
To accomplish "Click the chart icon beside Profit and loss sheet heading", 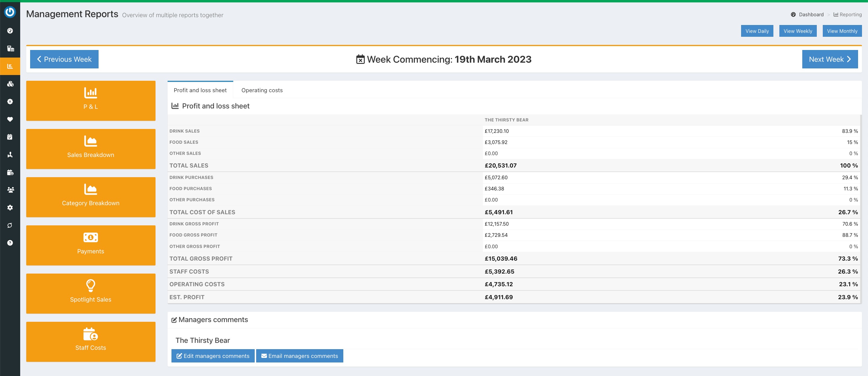I will click(x=175, y=106).
